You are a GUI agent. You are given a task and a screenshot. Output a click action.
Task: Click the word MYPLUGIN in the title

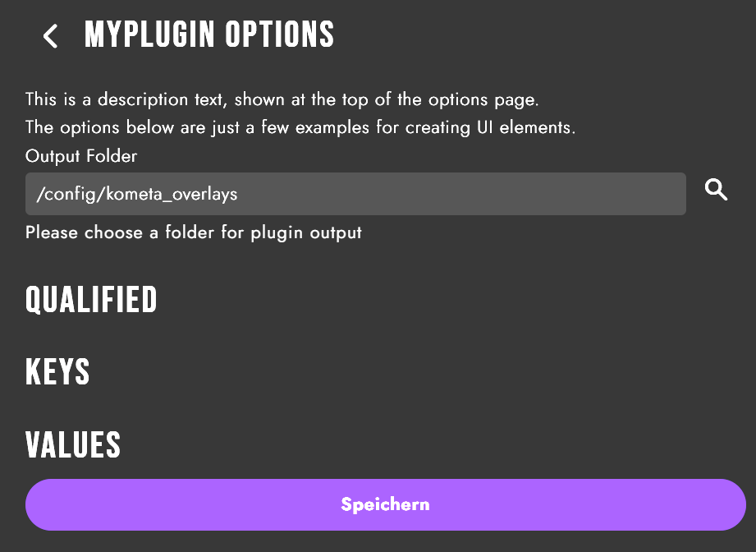(x=149, y=35)
